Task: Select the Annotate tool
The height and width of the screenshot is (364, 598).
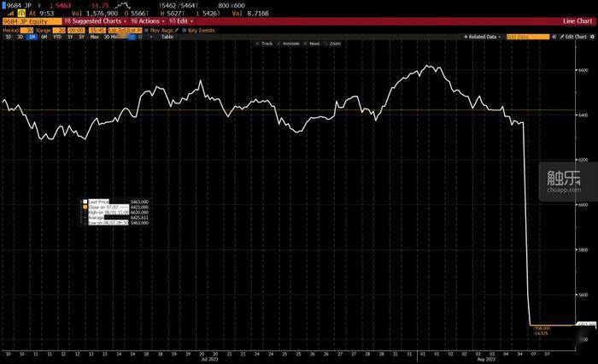Action: tap(289, 43)
